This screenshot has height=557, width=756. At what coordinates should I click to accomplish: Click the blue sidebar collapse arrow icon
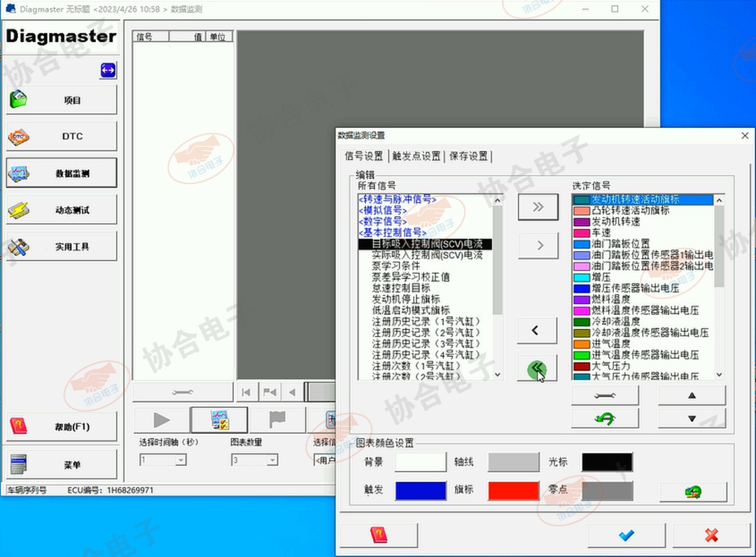108,71
